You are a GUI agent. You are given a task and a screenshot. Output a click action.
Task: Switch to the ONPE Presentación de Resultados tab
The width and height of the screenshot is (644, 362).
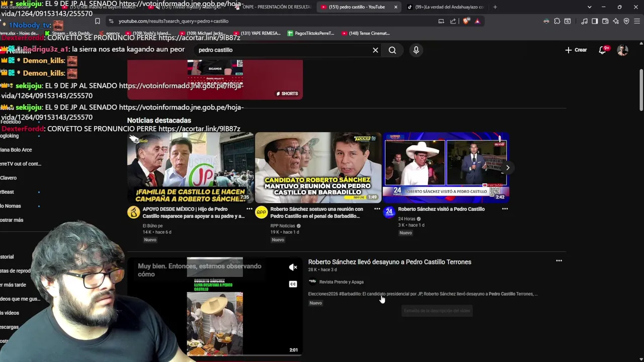(x=273, y=7)
